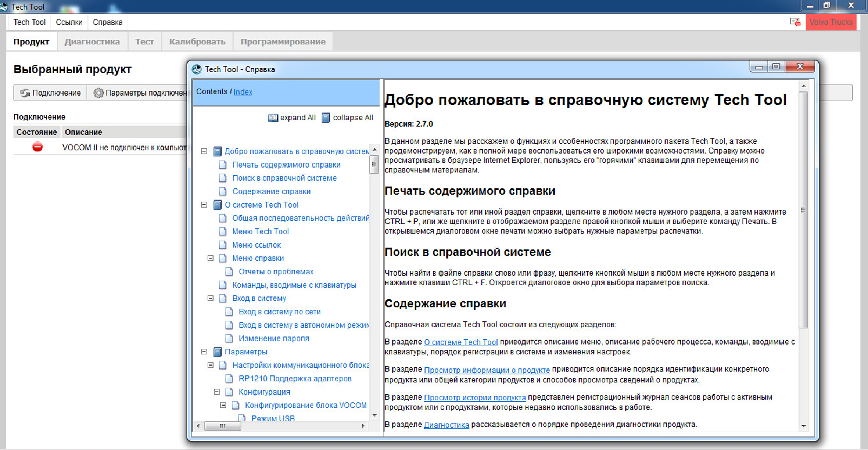Collapse the Меню справки tree node

pyautogui.click(x=211, y=258)
